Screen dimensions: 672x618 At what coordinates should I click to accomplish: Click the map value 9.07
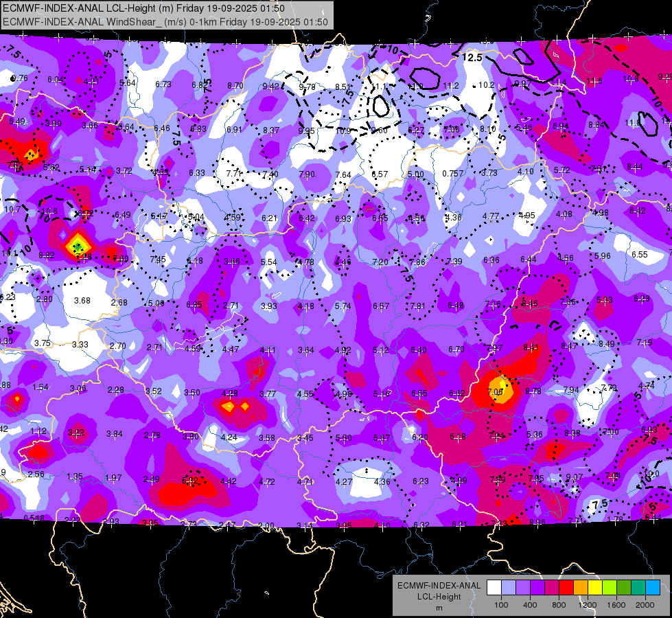point(574,477)
